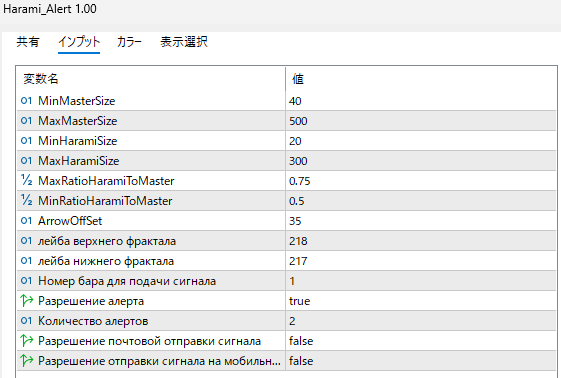Edit the MinMasterSize value 40
561x378 pixels.
click(421, 101)
